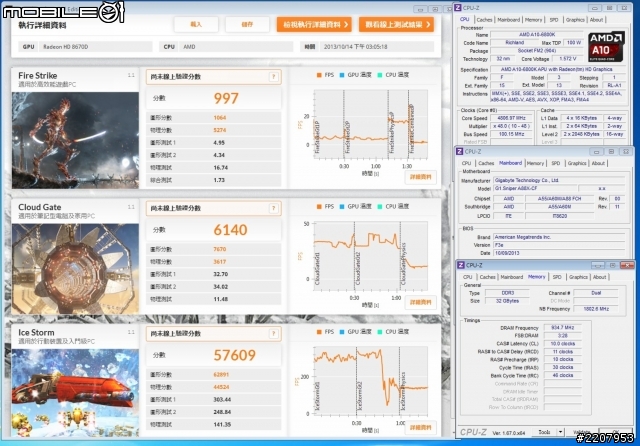Switch to About tab in top CPU-Z window
The width and height of the screenshot is (640, 446).
pyautogui.click(x=596, y=20)
